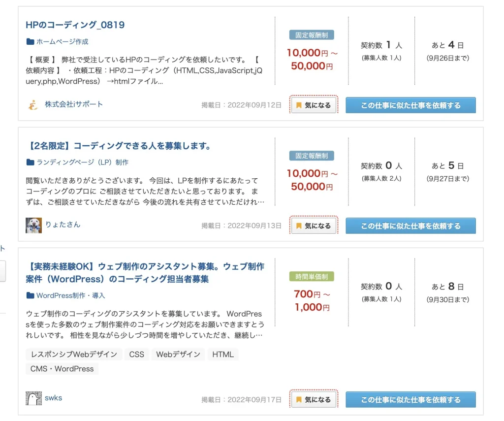Toggle 気になる on the WordPress assistant job
Viewport: 504px width, 421px height.
pos(314,400)
